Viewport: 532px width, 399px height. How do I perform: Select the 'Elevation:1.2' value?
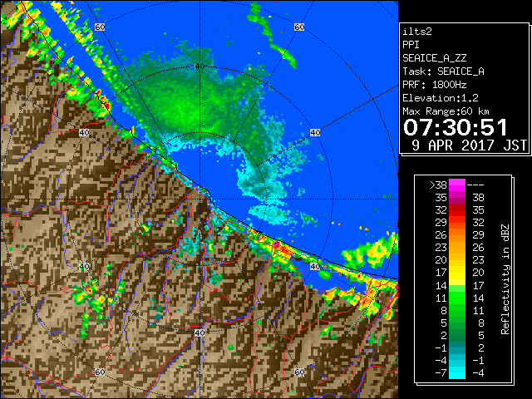click(441, 98)
